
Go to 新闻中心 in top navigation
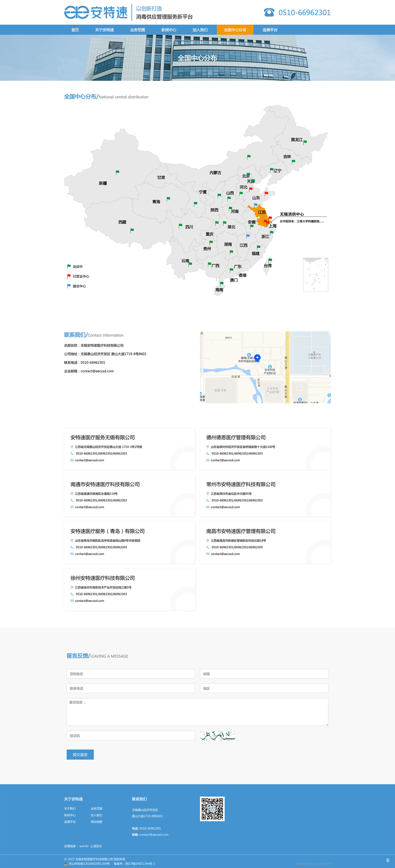(169, 30)
